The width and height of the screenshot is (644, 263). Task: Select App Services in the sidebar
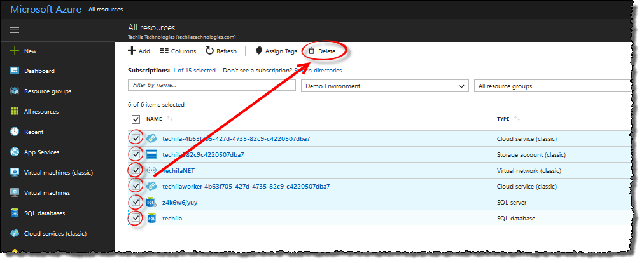(x=42, y=152)
